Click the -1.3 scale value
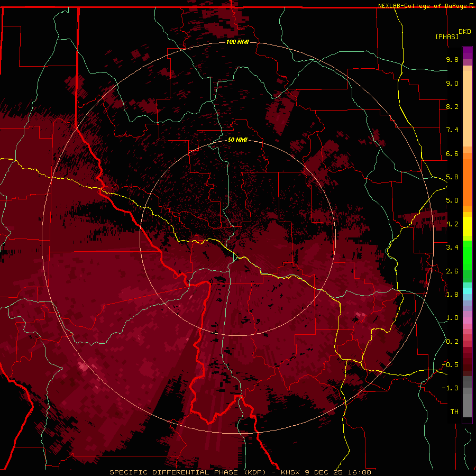Image resolution: width=476 pixels, height=476 pixels. pyautogui.click(x=450, y=388)
